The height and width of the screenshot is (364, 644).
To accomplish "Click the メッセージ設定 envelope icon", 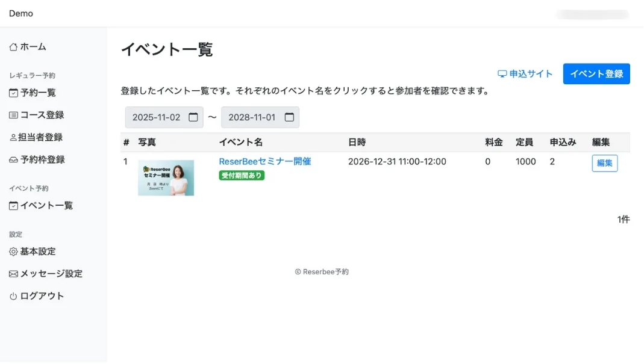I will 13,274.
